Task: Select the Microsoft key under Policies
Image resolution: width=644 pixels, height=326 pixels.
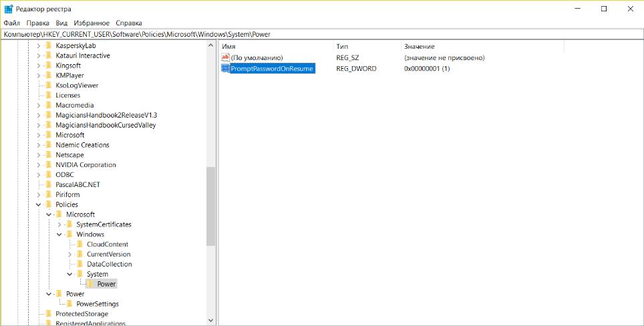Action: [80, 214]
